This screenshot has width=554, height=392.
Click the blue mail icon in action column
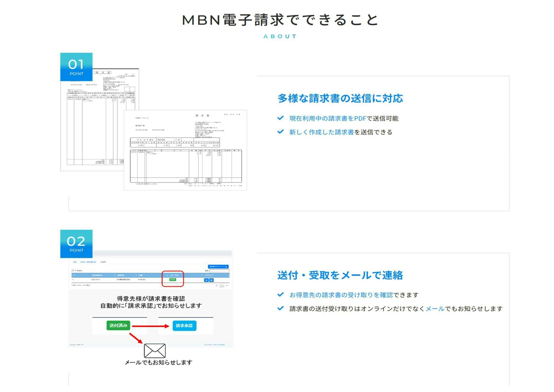point(211,280)
